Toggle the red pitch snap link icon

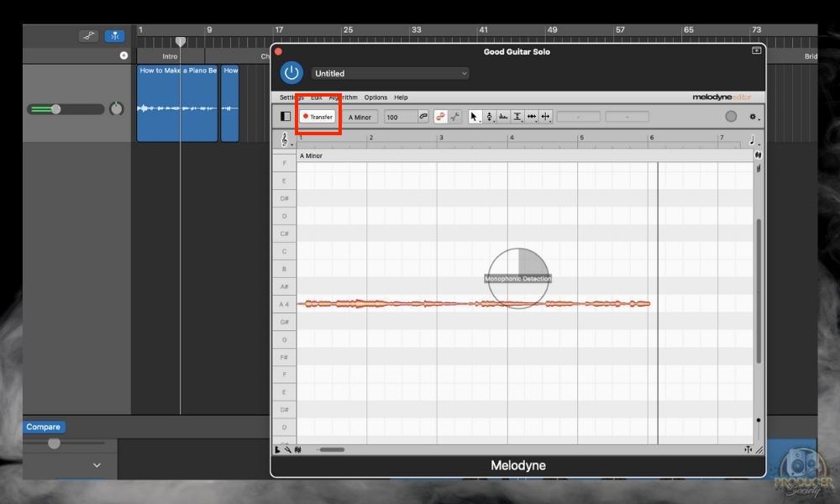click(440, 116)
